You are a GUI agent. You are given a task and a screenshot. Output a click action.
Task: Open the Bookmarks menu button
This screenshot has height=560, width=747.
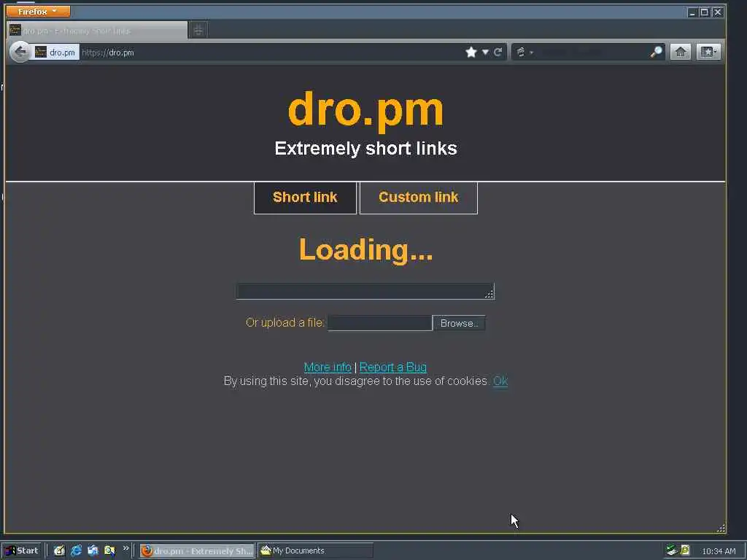[x=708, y=52]
